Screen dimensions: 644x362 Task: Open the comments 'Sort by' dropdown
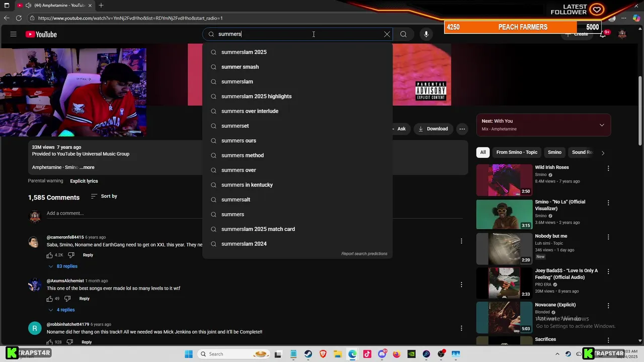click(x=104, y=196)
